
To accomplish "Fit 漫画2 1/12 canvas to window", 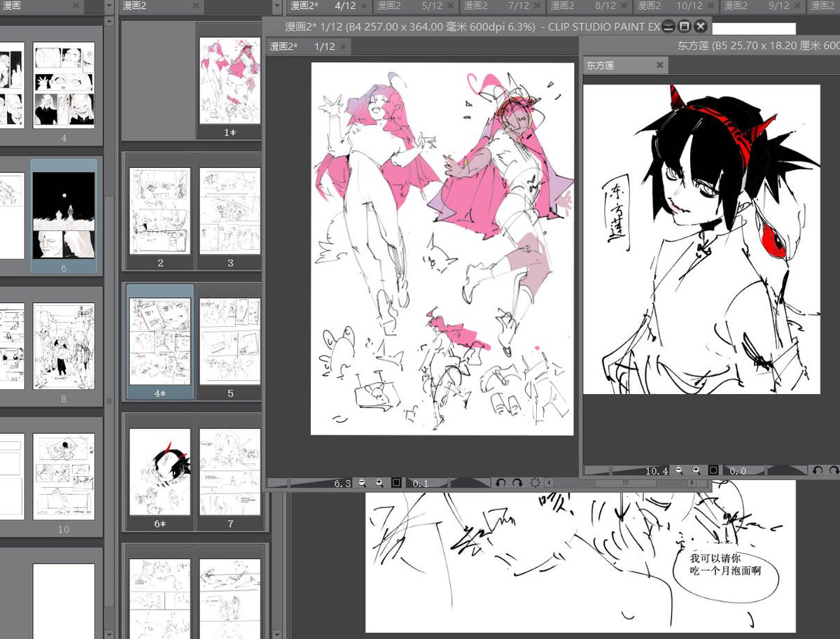I will (x=396, y=483).
